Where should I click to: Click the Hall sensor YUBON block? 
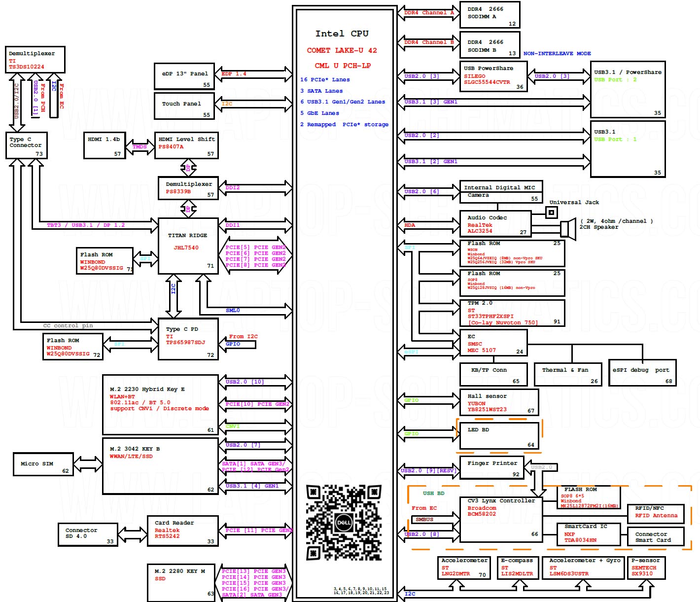pos(499,402)
